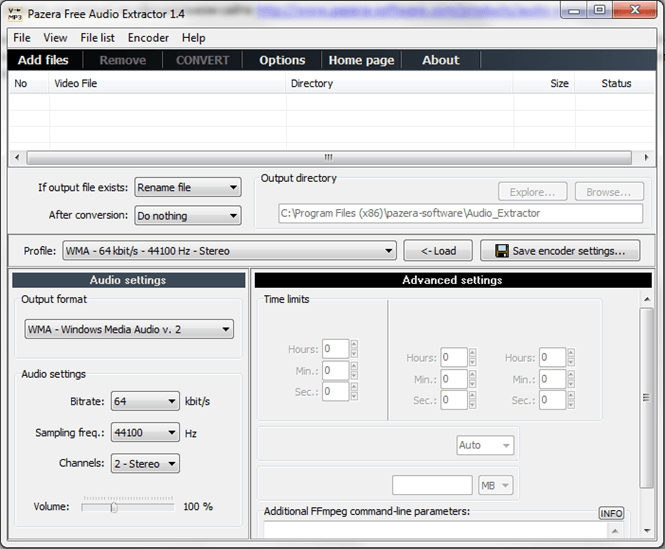
Task: Open the 'After conversion' dropdown
Action: [x=188, y=216]
